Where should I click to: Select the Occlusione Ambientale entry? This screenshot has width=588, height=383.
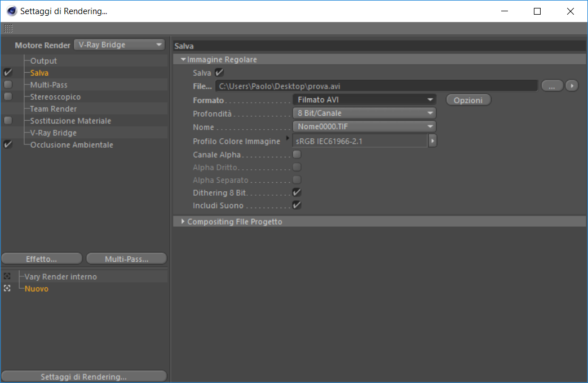pos(72,145)
